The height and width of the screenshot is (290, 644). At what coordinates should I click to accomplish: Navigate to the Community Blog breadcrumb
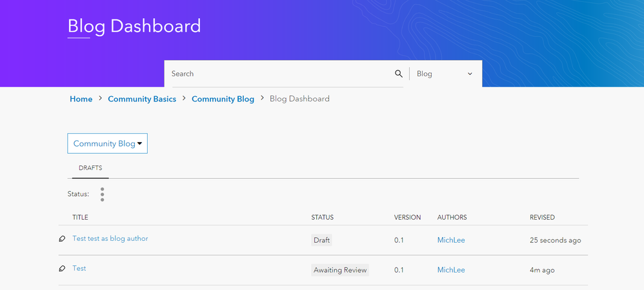pos(223,99)
